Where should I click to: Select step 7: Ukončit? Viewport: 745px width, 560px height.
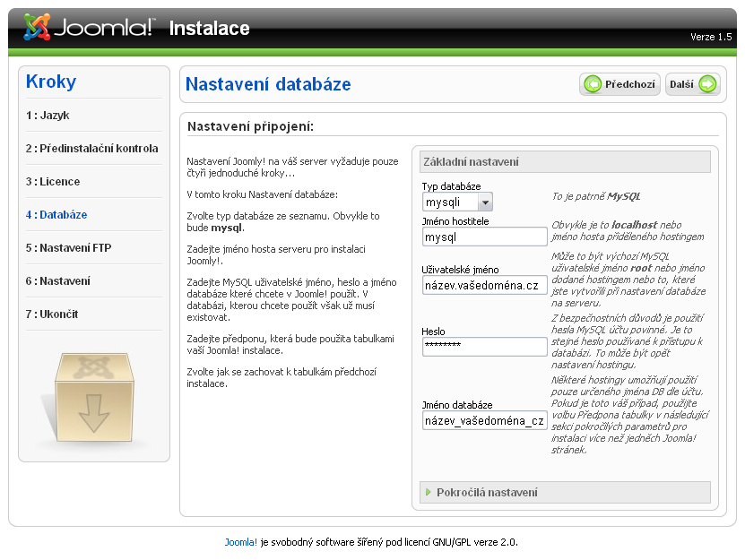pyautogui.click(x=52, y=314)
